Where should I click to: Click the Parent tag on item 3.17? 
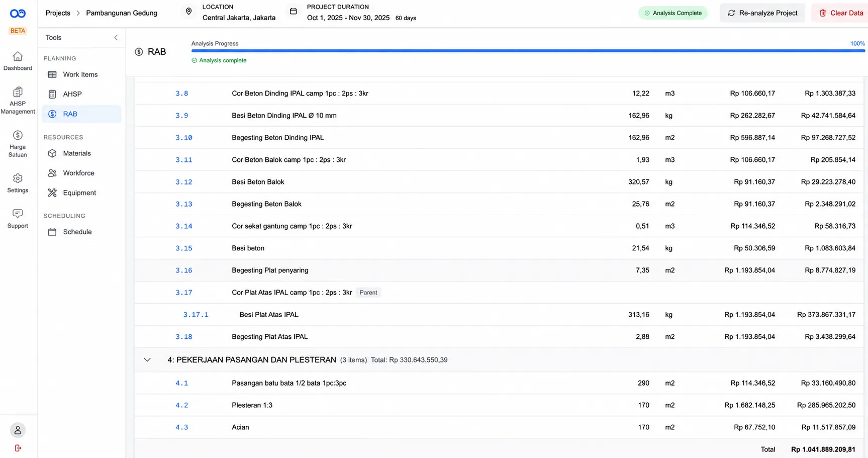[x=368, y=293]
